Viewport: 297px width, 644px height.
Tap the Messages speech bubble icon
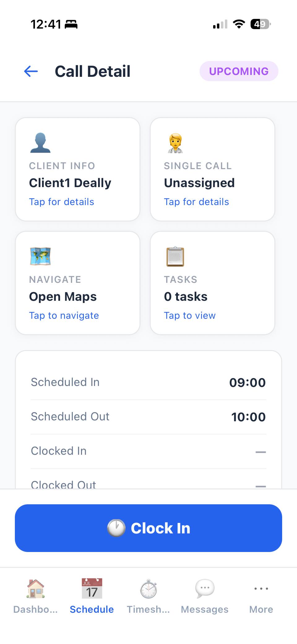[x=205, y=588]
